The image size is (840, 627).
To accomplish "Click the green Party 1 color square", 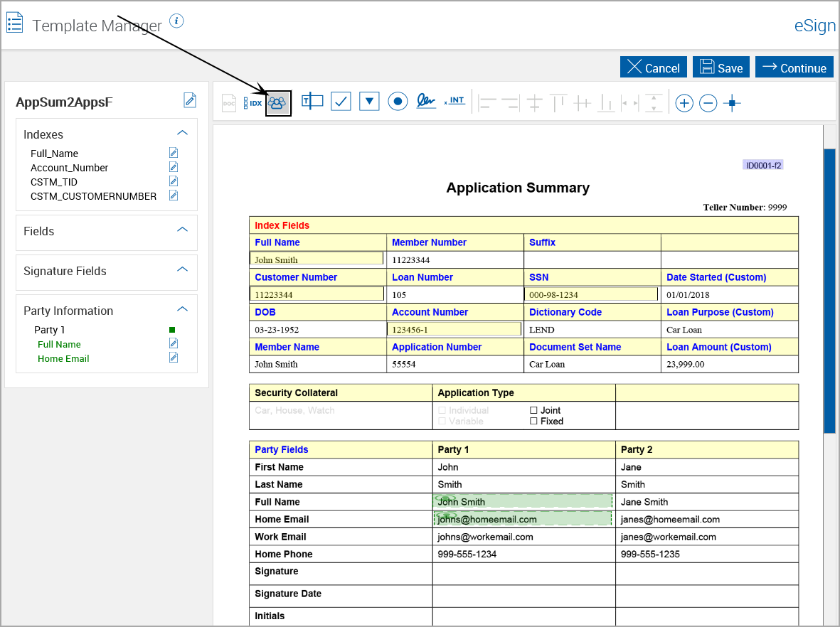I will [x=172, y=330].
